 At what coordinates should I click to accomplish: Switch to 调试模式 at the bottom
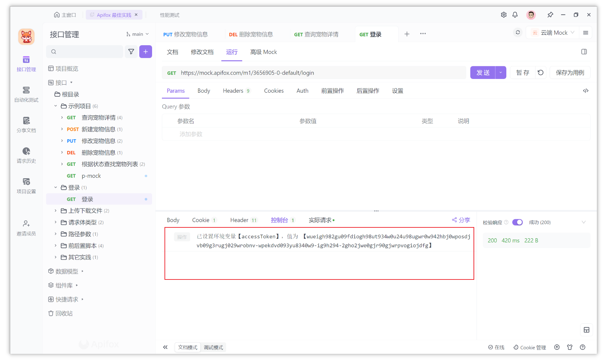point(214,347)
